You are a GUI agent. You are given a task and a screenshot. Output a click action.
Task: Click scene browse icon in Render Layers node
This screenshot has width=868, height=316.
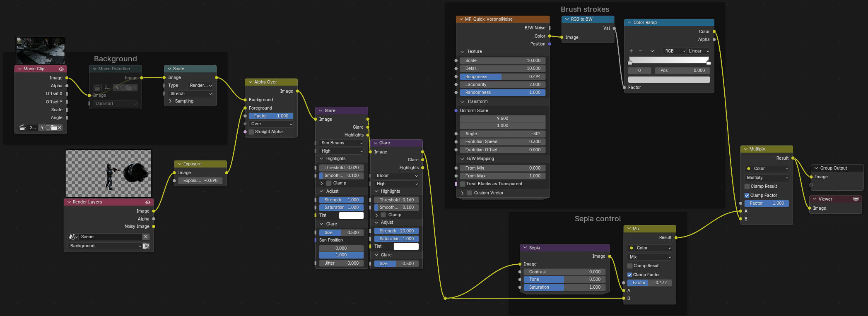pyautogui.click(x=73, y=237)
